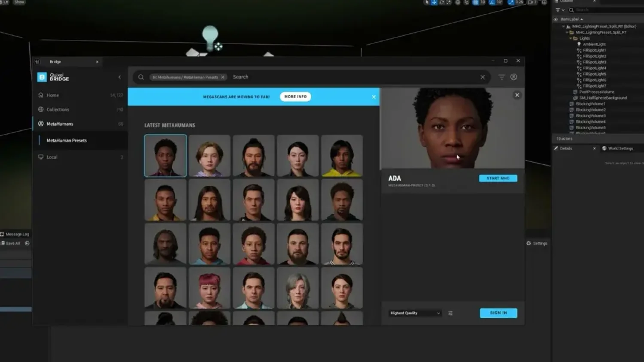Click the Settings gear in the editor
This screenshot has width=644, height=362.
point(529,243)
